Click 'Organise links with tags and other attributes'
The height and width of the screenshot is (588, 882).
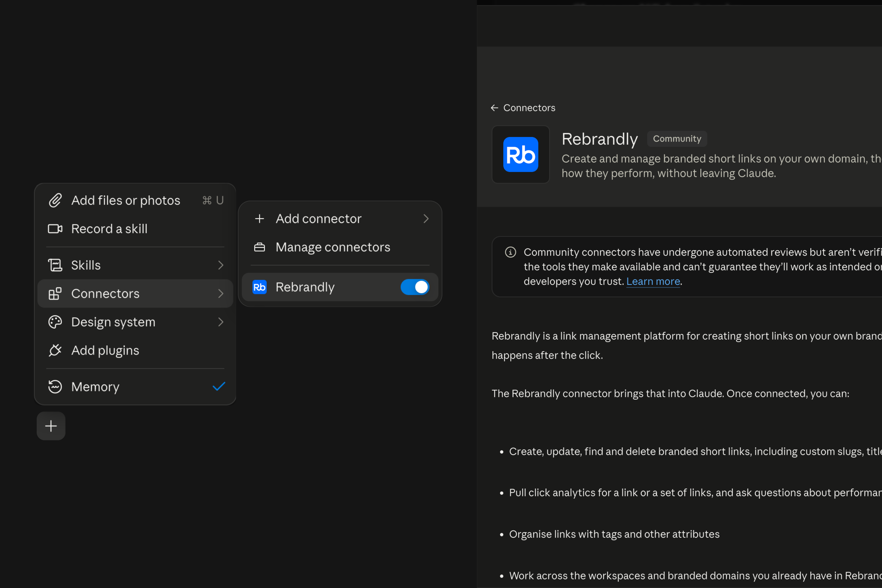pos(614,534)
